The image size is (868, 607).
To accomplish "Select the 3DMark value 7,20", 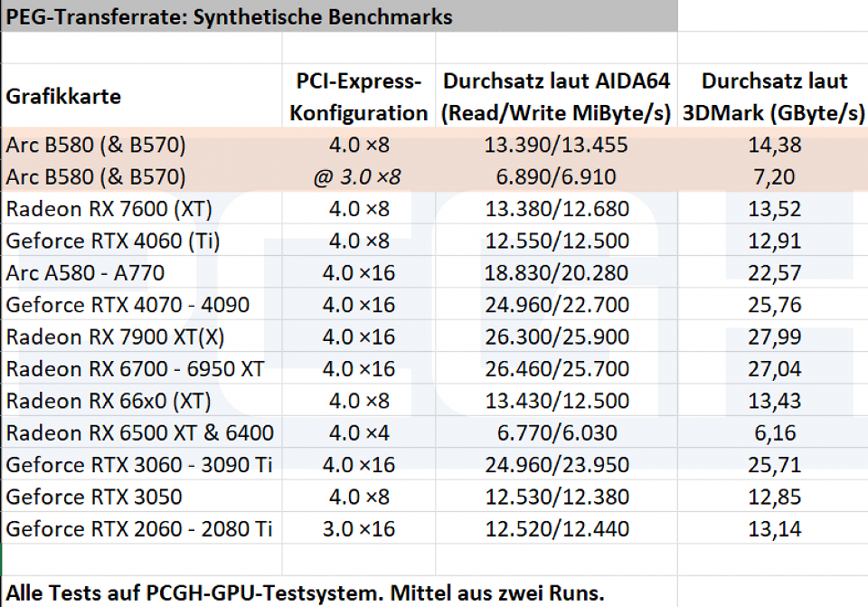I will click(773, 177).
